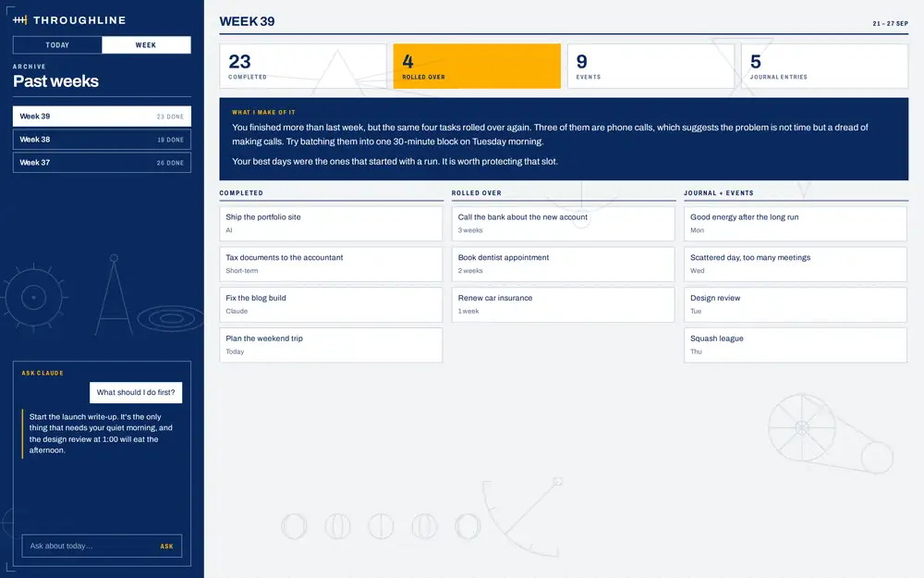
Task: Click the ROLLED OVER column header
Action: click(476, 193)
